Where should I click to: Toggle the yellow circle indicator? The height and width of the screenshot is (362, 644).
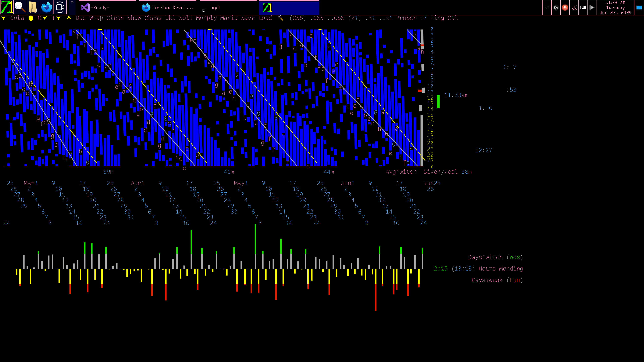(31, 18)
